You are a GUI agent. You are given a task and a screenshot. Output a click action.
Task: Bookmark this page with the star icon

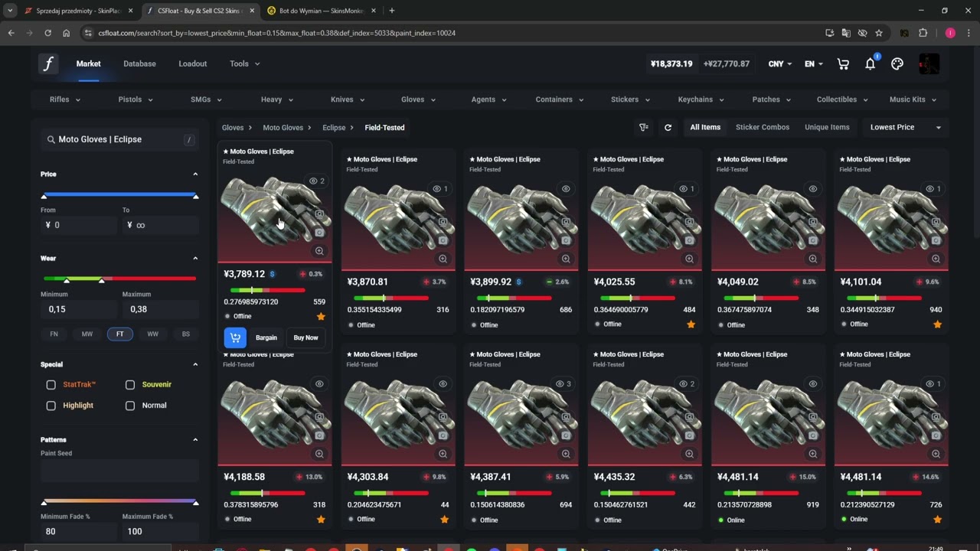tap(879, 33)
